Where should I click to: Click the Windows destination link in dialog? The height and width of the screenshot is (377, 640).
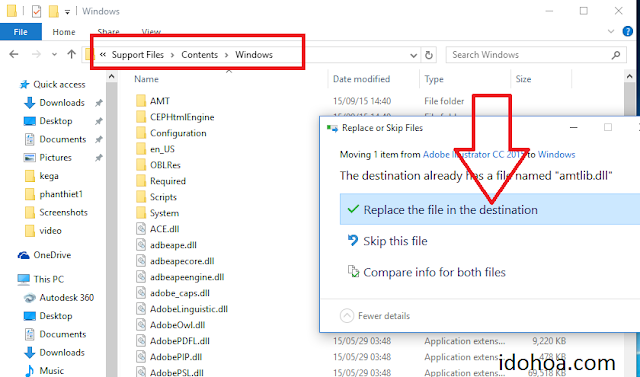[x=556, y=155]
